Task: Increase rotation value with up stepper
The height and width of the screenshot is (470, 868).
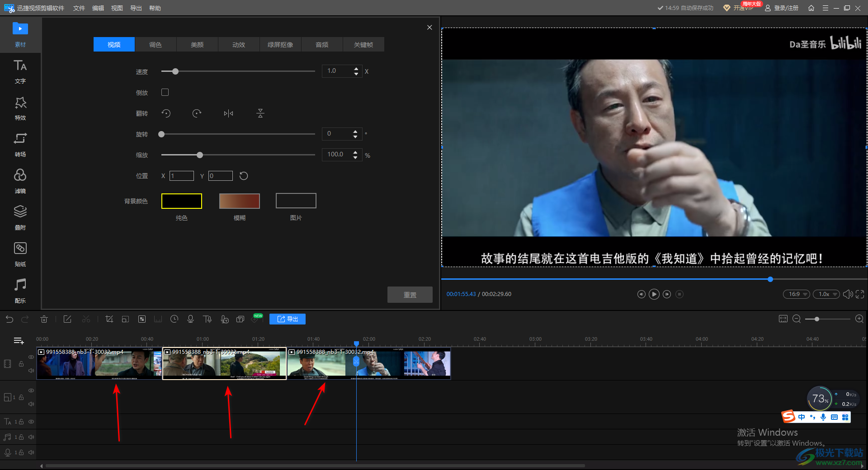Action: [x=355, y=132]
